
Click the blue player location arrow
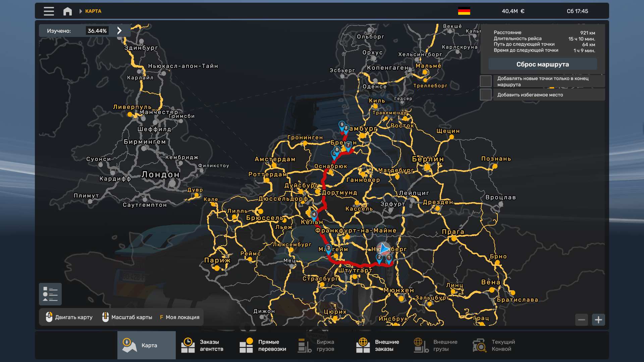tap(384, 249)
